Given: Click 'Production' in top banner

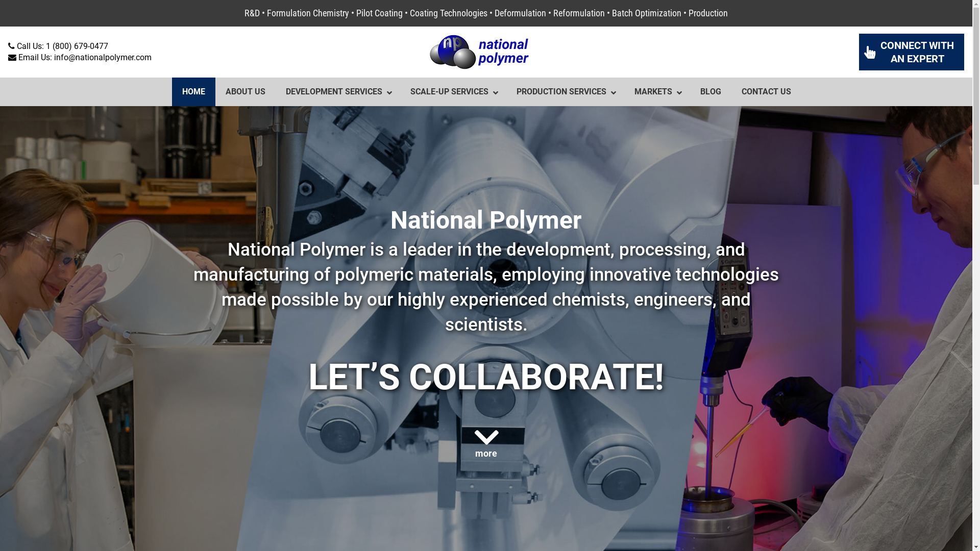Looking at the screenshot, I should [x=708, y=13].
